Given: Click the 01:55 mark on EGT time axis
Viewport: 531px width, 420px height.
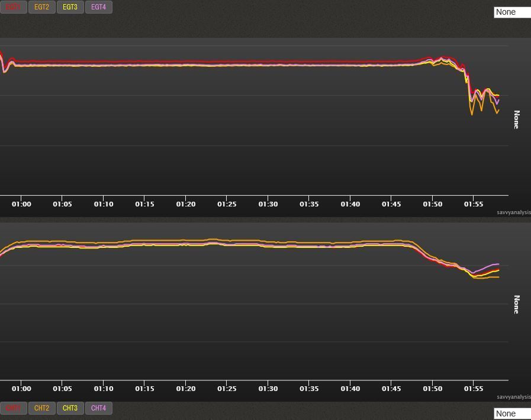Looking at the screenshot, I should (473, 204).
